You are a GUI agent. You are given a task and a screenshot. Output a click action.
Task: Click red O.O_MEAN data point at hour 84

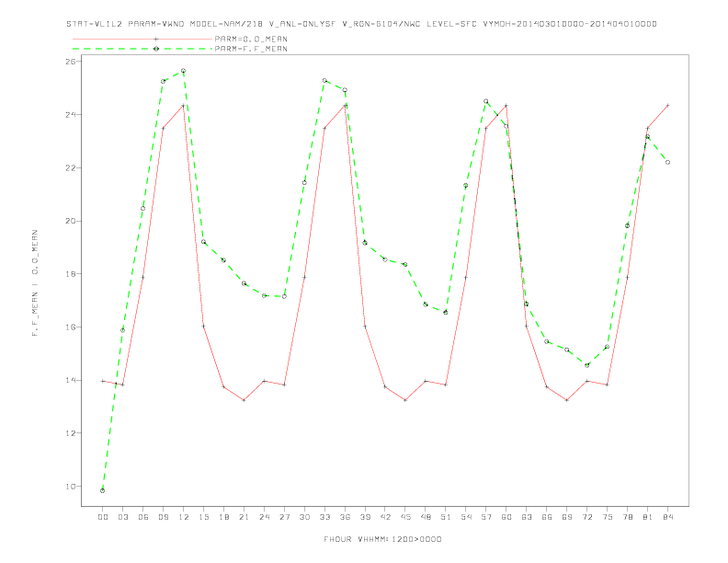[667, 106]
